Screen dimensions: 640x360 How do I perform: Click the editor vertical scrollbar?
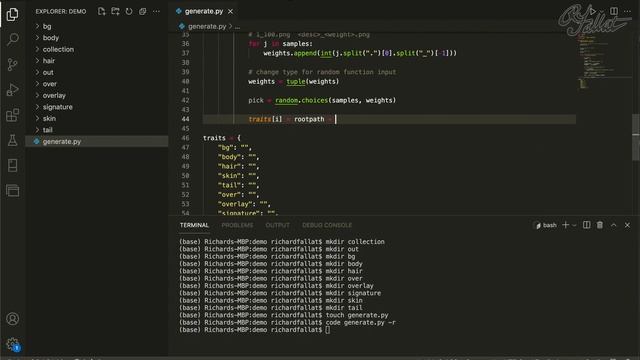636,137
